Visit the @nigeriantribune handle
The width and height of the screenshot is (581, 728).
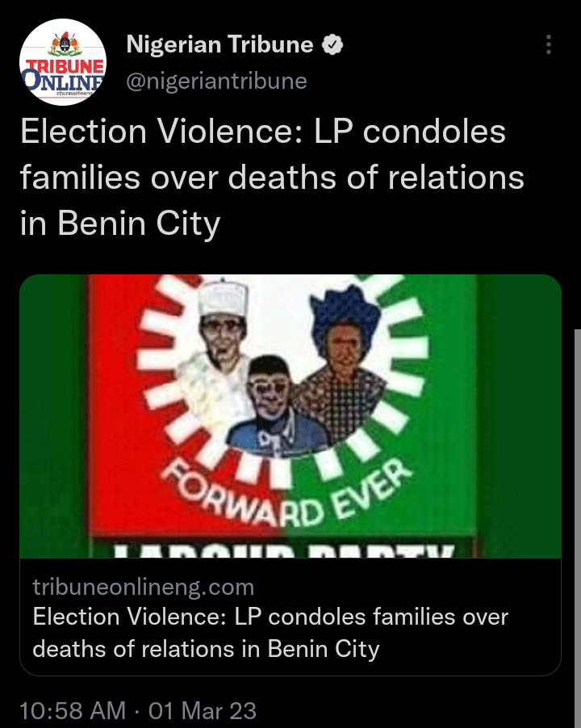tap(216, 81)
